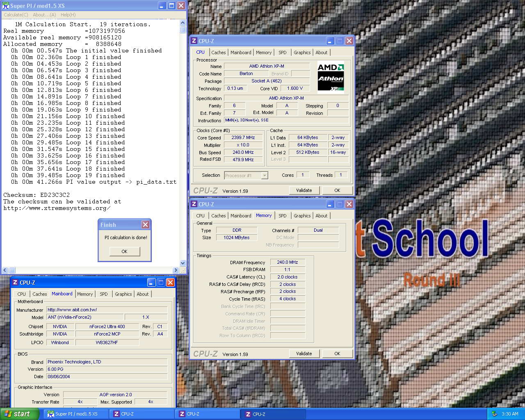
Task: Click the Super PI horizontal scrollbar left arrow
Action: (x=5, y=270)
